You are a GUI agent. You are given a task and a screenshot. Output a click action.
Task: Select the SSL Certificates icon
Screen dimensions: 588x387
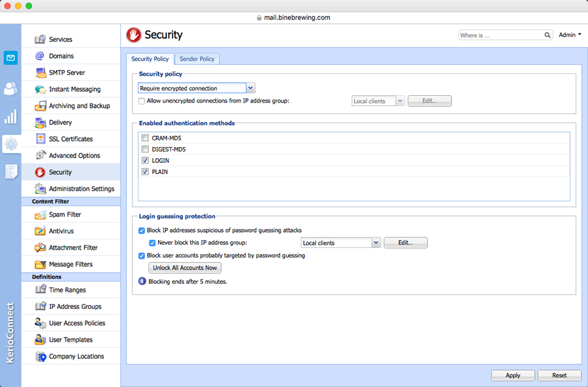click(40, 139)
